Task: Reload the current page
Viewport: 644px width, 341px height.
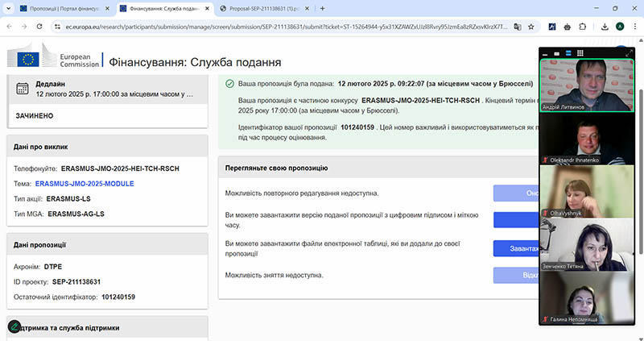Action: pyautogui.click(x=39, y=27)
